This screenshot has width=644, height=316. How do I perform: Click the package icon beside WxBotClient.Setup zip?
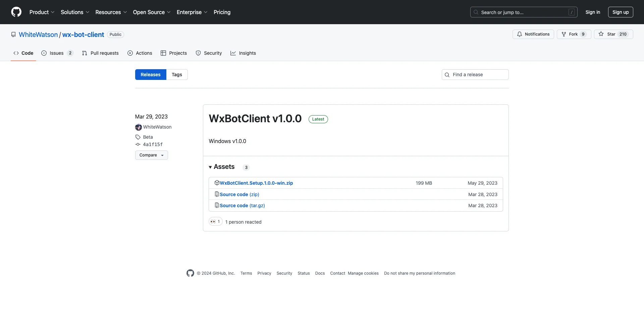(x=217, y=183)
